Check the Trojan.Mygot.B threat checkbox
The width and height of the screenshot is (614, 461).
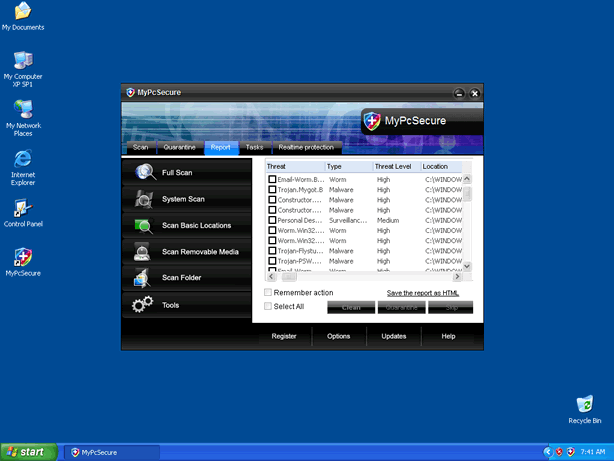coord(272,189)
